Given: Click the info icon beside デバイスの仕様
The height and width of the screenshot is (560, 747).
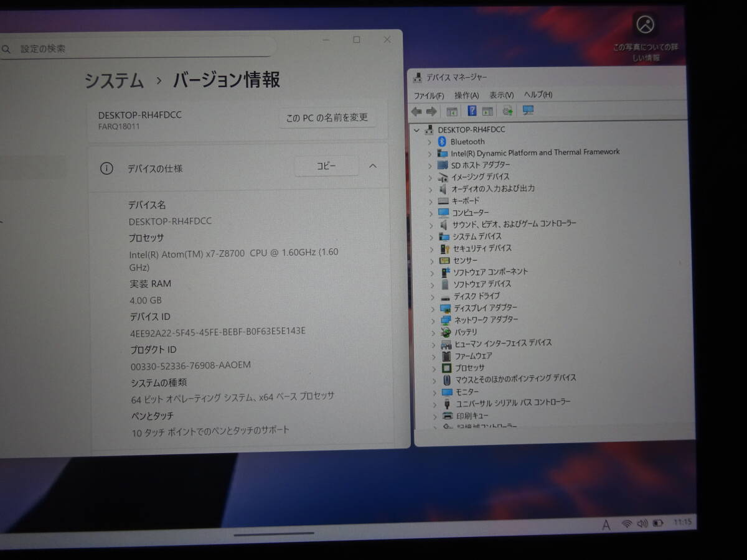Looking at the screenshot, I should (x=106, y=169).
